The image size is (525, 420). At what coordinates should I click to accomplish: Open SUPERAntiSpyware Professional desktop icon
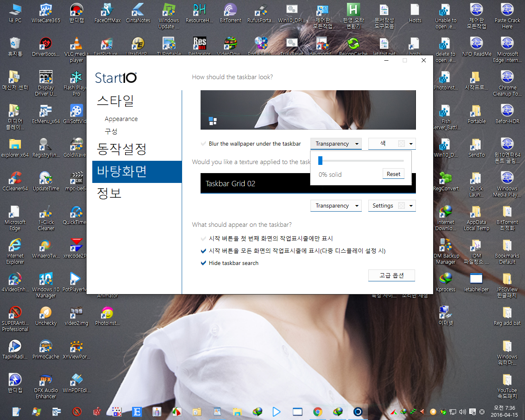[15, 319]
